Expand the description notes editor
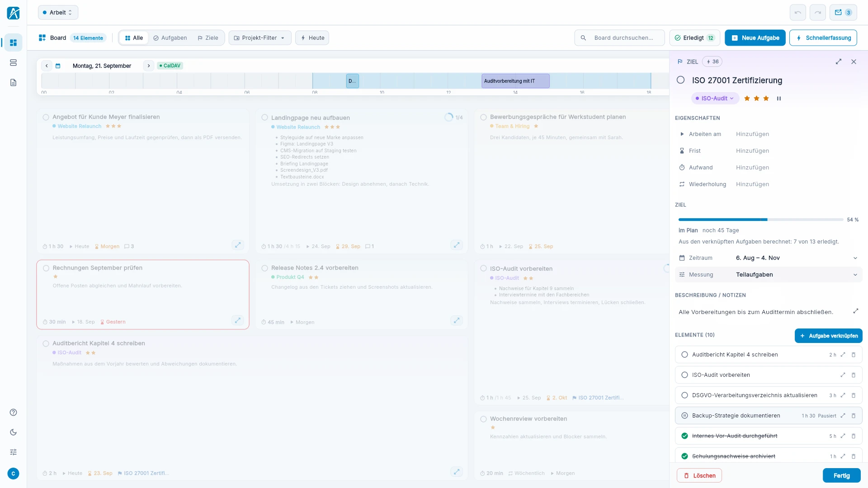The height and width of the screenshot is (488, 868). click(x=855, y=311)
